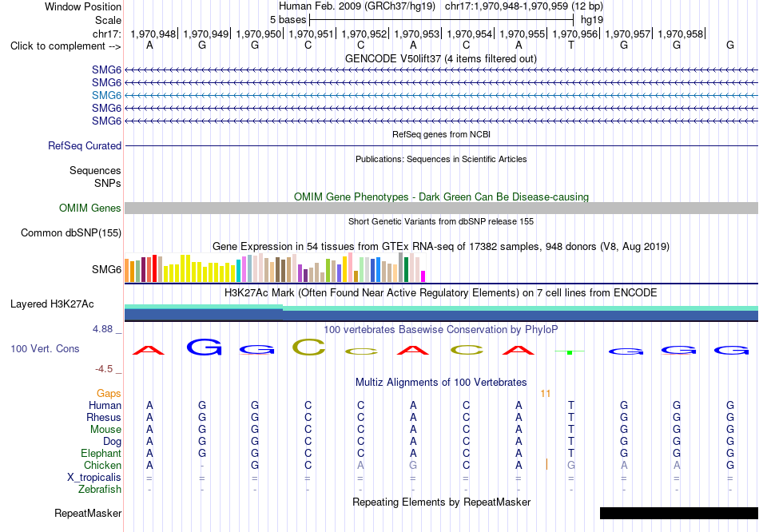
Task: Click the magenta last bar in GTEx chart
Action: click(423, 276)
